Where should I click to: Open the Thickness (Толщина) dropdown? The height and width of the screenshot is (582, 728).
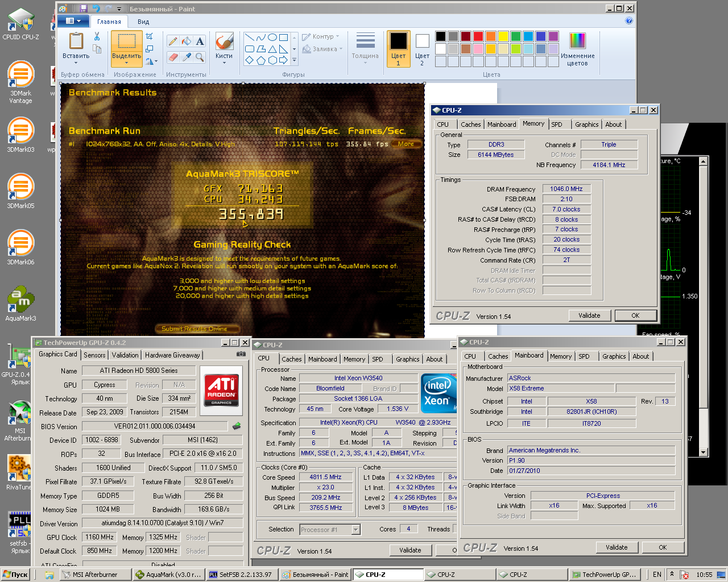(365, 48)
